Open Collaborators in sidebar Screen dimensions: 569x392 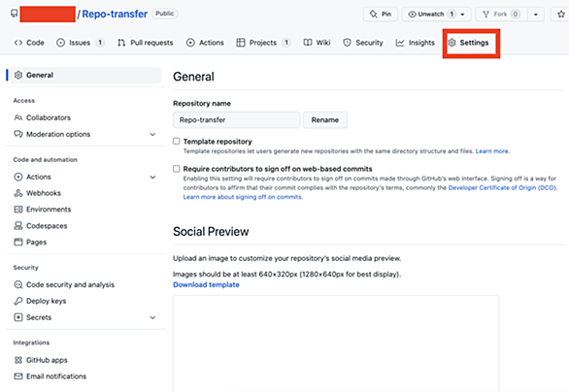coord(49,117)
